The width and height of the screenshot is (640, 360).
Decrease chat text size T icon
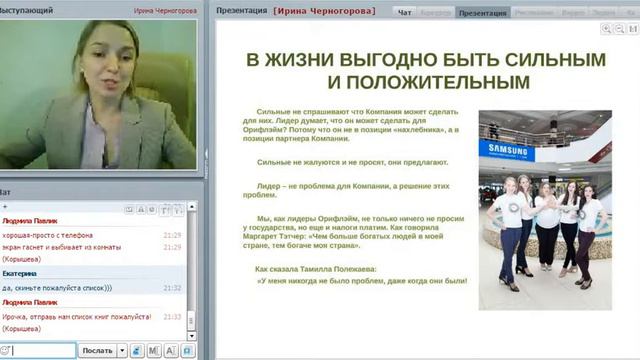[178, 210]
